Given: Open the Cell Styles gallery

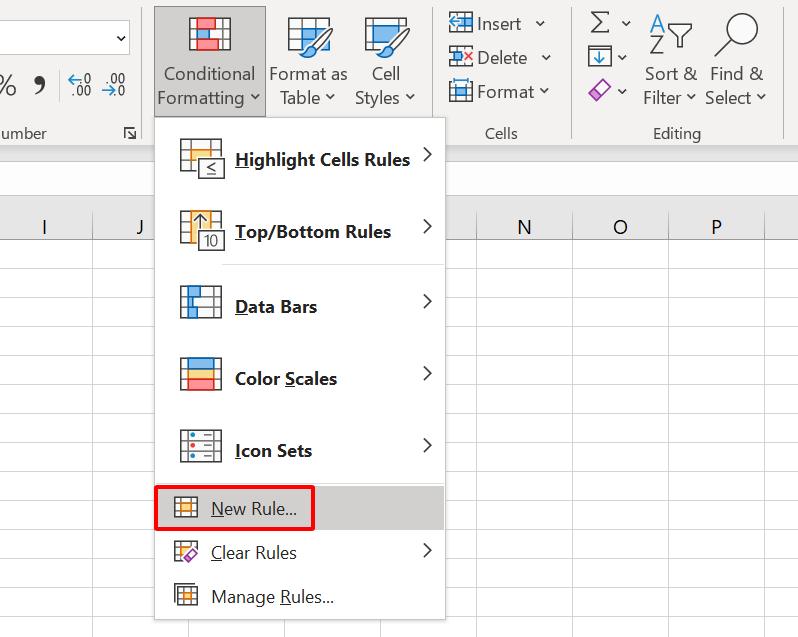Looking at the screenshot, I should [385, 62].
